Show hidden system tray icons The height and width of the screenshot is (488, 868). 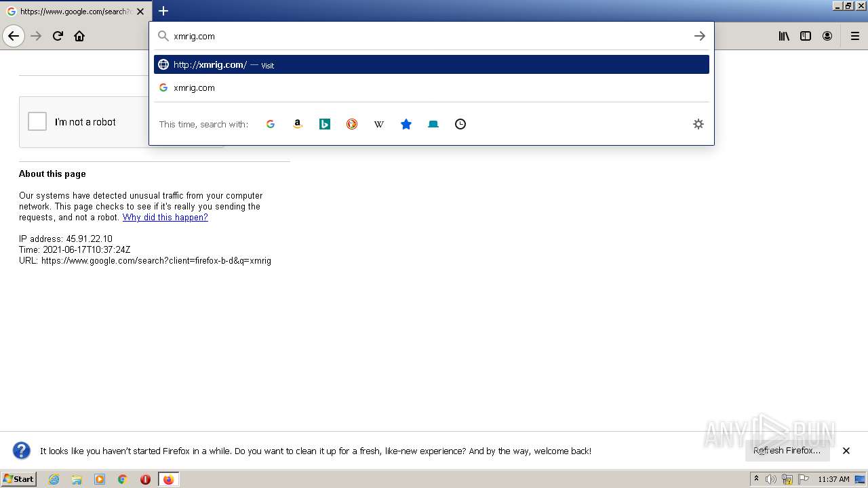click(756, 479)
